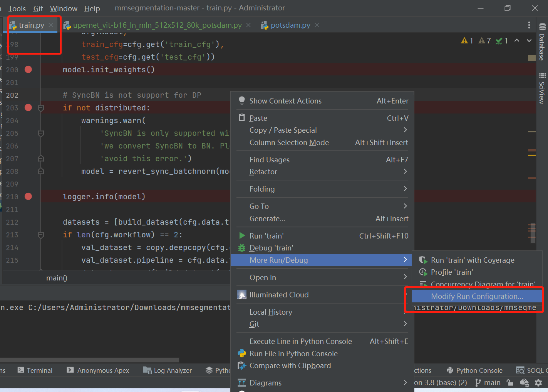Click the main git branch widget

pos(488,383)
